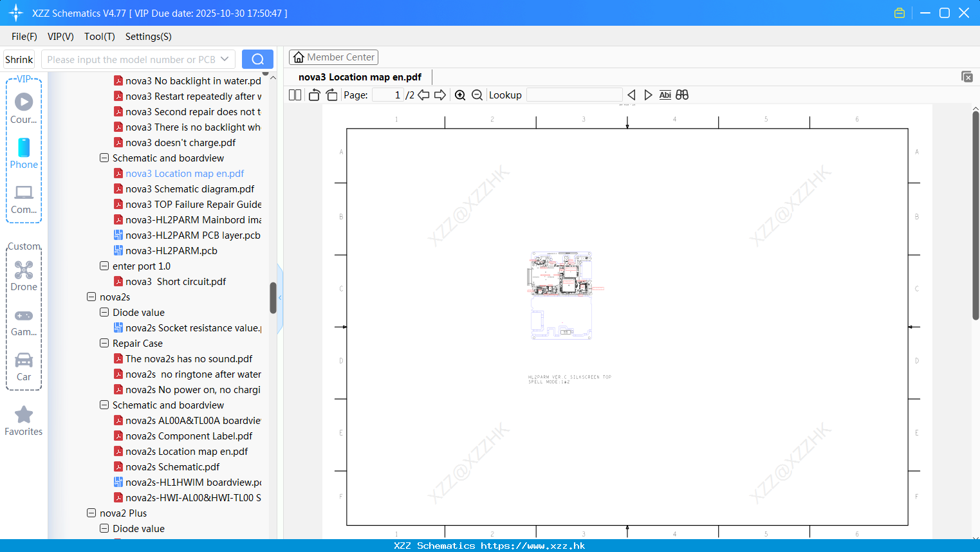
Task: Click the model number search field
Action: click(x=132, y=59)
